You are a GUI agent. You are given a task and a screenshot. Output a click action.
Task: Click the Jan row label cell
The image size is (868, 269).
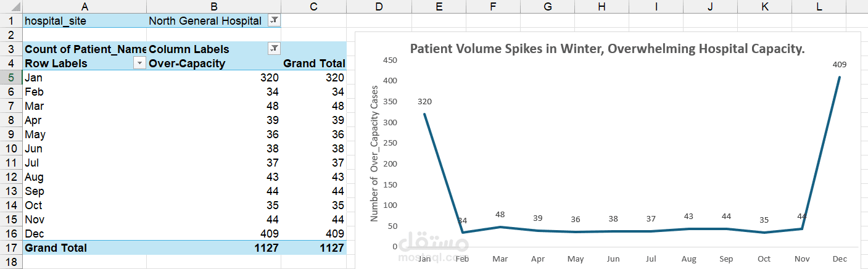84,78
